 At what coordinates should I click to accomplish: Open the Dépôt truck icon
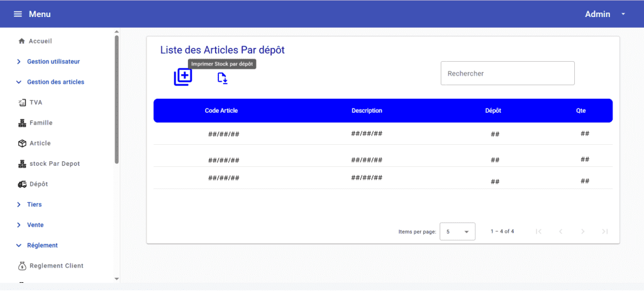coord(22,185)
